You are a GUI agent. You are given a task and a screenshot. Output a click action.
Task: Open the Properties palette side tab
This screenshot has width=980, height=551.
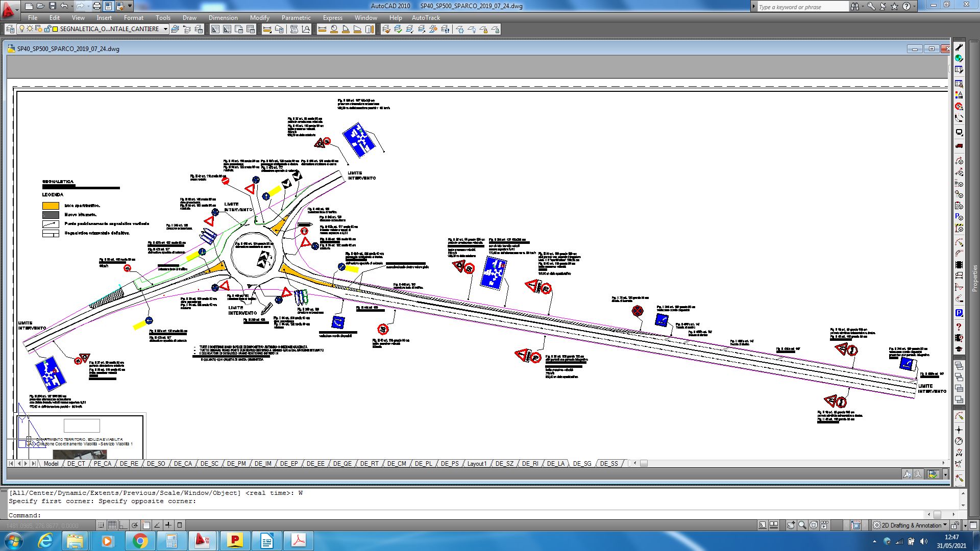click(974, 278)
